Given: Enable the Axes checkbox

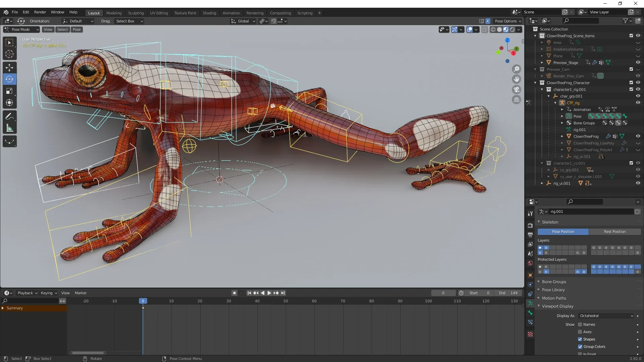Looking at the screenshot, I should coord(580,332).
